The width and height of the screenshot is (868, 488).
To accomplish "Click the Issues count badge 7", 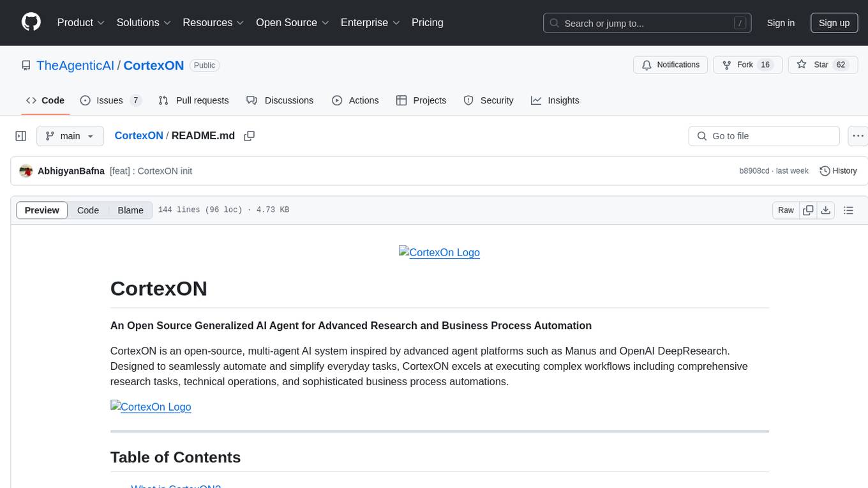I will click(x=135, y=100).
